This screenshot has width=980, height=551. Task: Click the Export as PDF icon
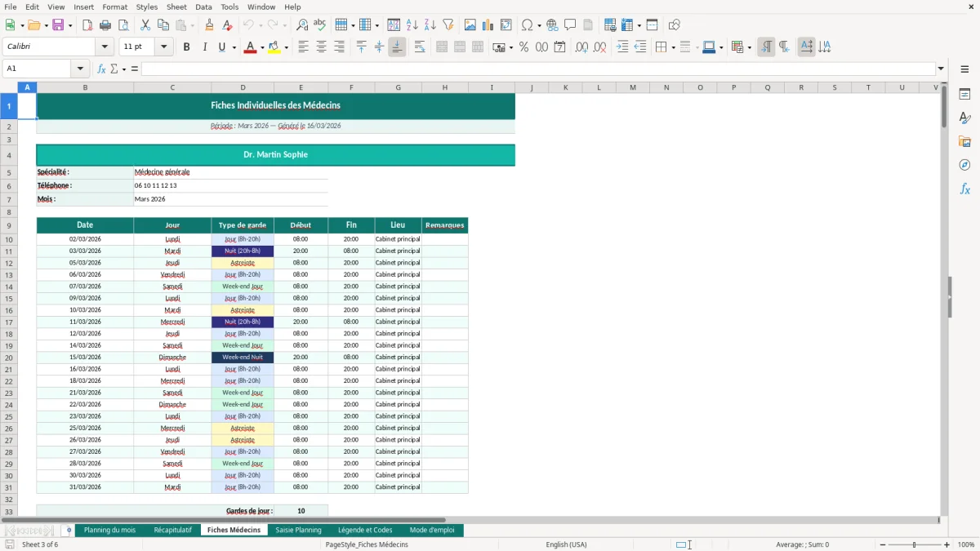[87, 25]
